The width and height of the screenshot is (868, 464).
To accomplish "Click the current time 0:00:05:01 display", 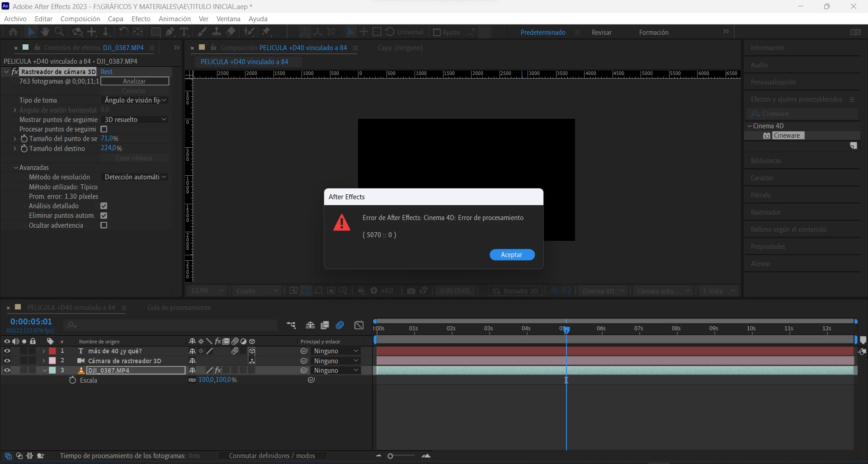I will point(31,322).
